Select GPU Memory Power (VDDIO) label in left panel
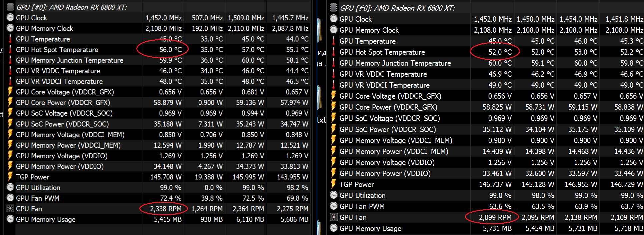 click(60, 166)
